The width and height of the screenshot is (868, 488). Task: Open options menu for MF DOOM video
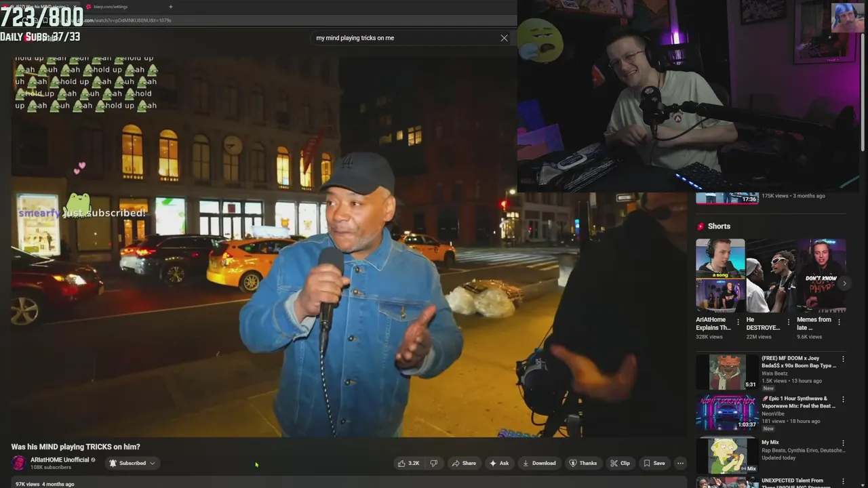(844, 359)
